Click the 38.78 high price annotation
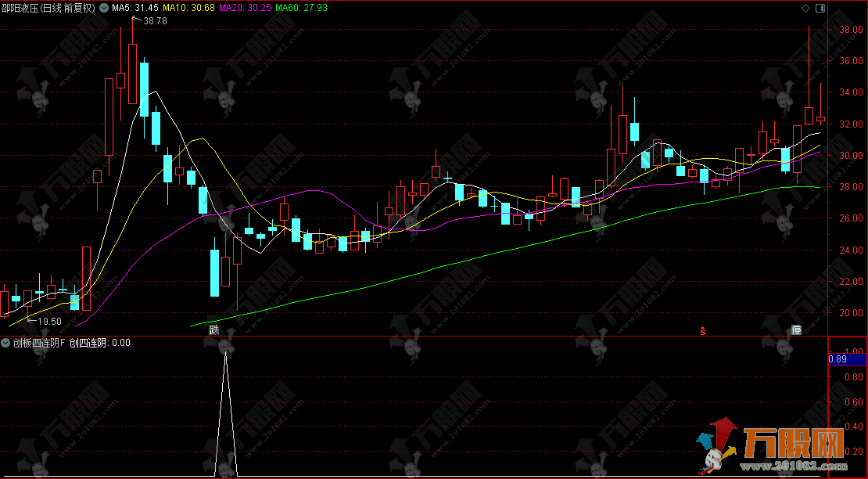Image resolution: width=868 pixels, height=479 pixels. 155,20
